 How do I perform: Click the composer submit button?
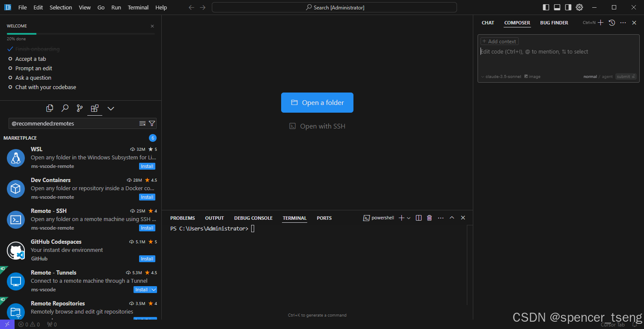pos(626,77)
